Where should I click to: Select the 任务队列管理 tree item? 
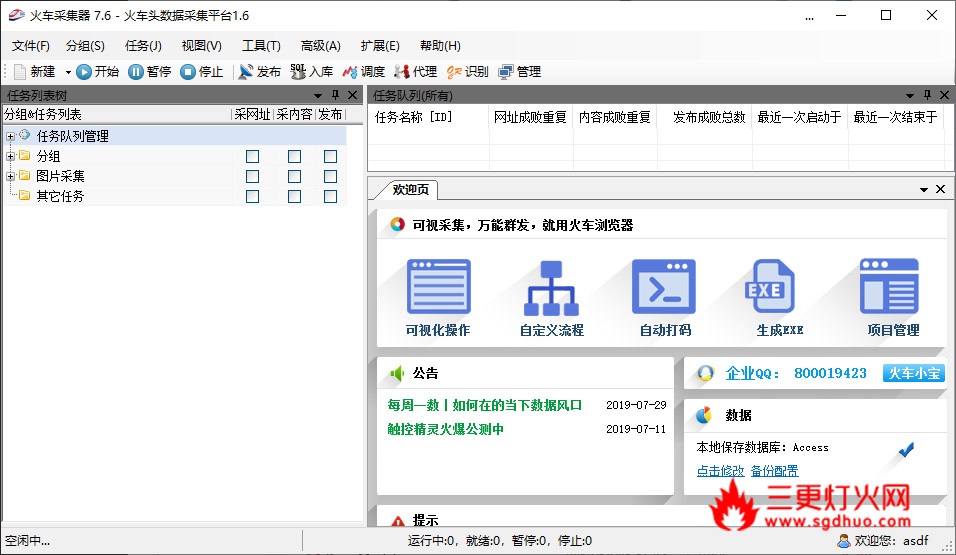pos(72,136)
